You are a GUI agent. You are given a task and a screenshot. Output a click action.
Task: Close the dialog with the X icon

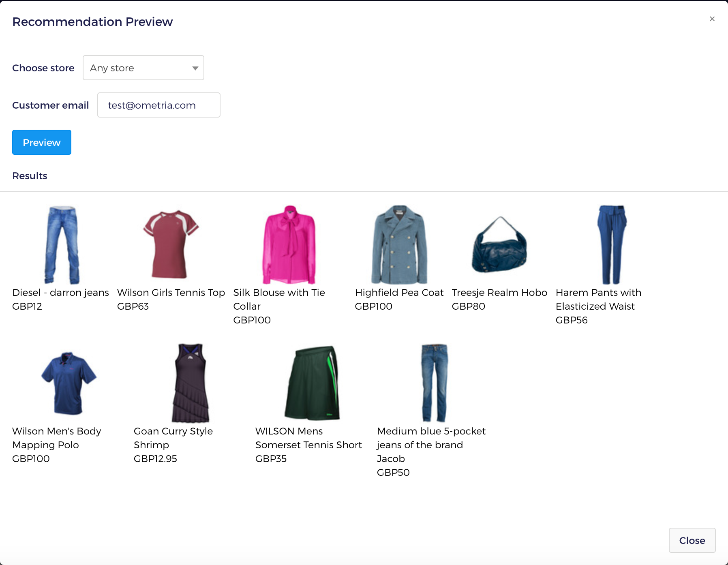(x=712, y=19)
